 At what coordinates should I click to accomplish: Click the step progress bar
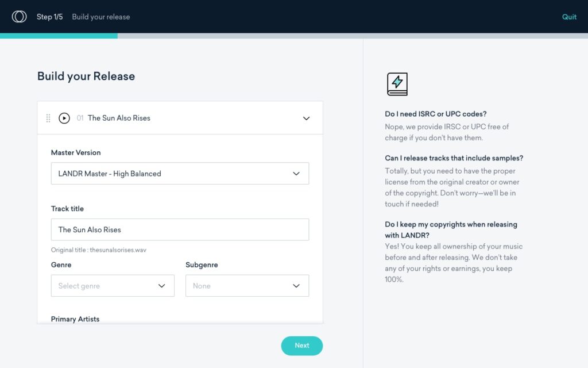pyautogui.click(x=294, y=36)
